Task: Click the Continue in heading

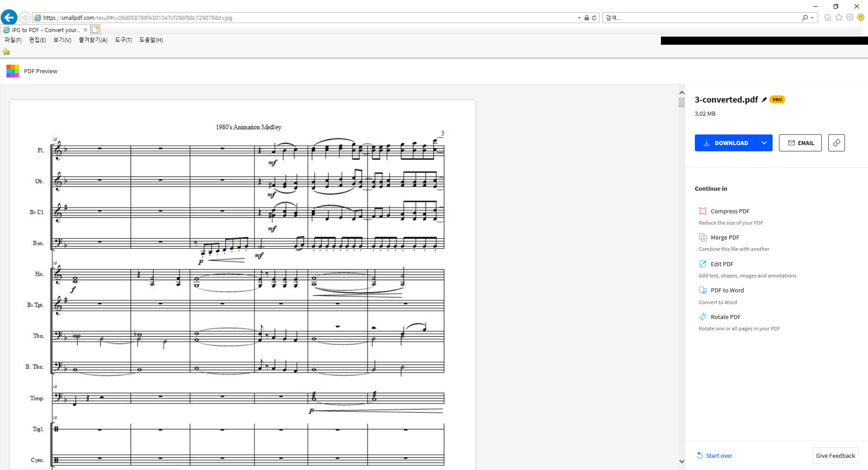Action: tap(711, 188)
